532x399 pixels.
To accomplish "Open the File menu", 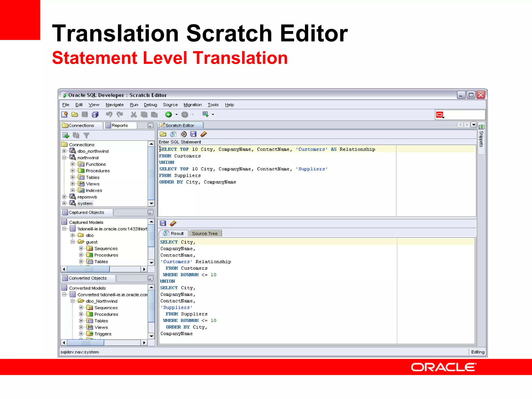I will click(x=66, y=105).
